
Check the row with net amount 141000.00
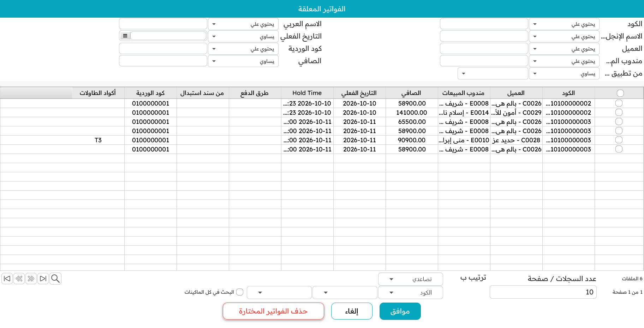619,112
